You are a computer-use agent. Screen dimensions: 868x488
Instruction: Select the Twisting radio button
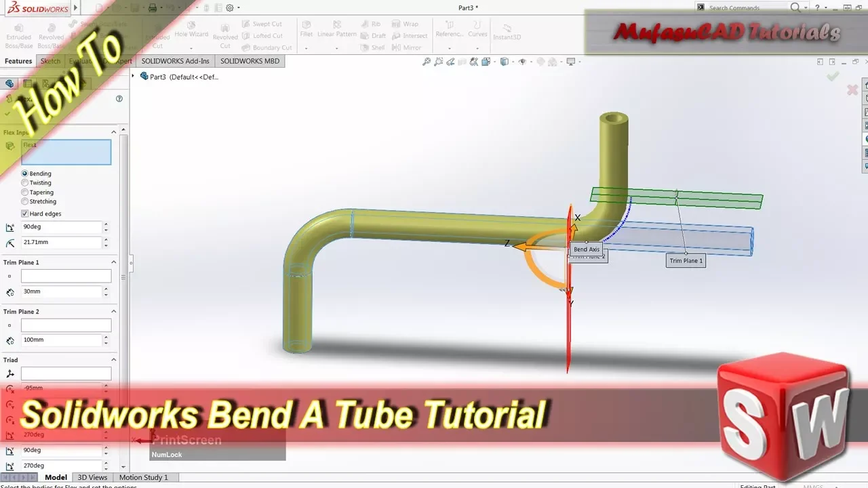tap(25, 183)
